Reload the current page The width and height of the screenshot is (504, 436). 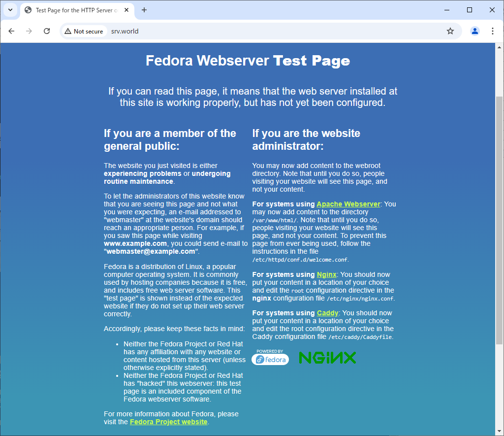click(47, 31)
